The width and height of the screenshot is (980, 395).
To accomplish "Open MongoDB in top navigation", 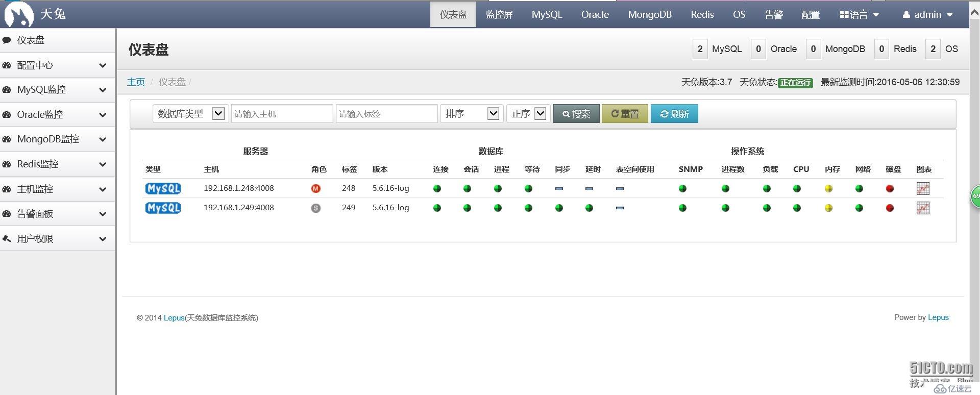I will (x=650, y=15).
